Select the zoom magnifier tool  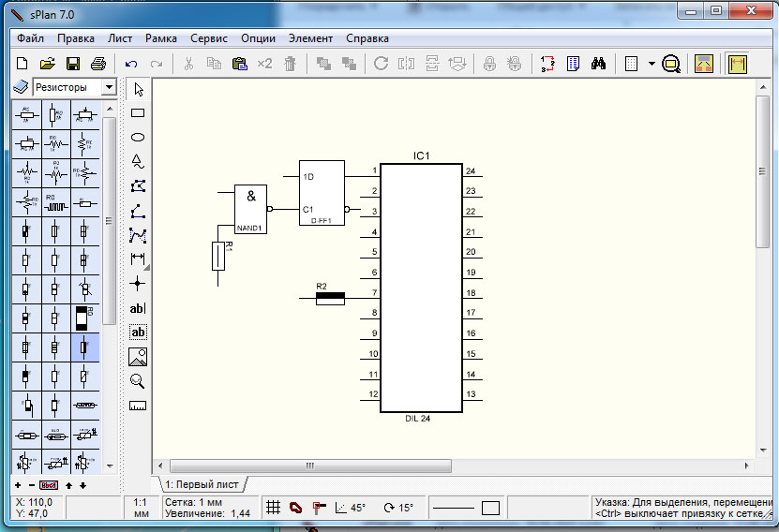[138, 381]
